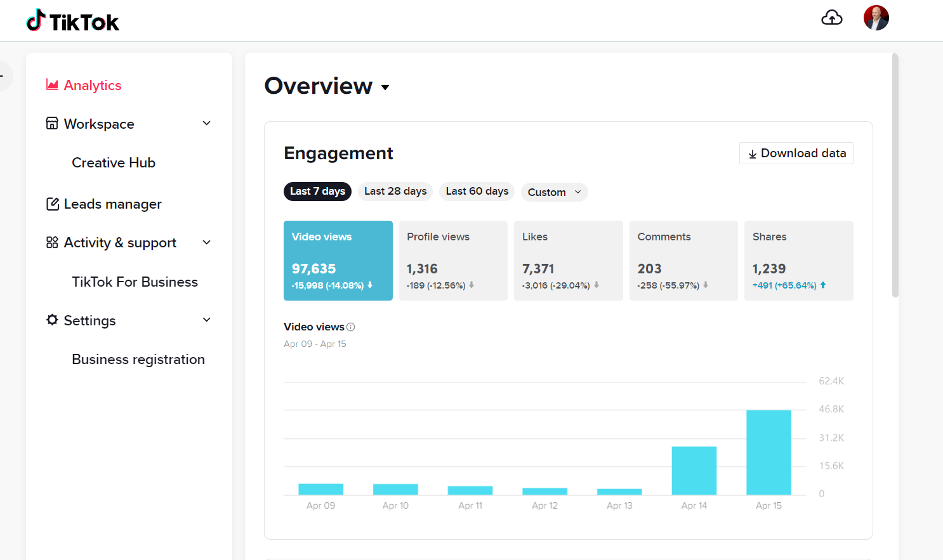
Task: Open the Custom date range dropdown
Action: pos(554,192)
